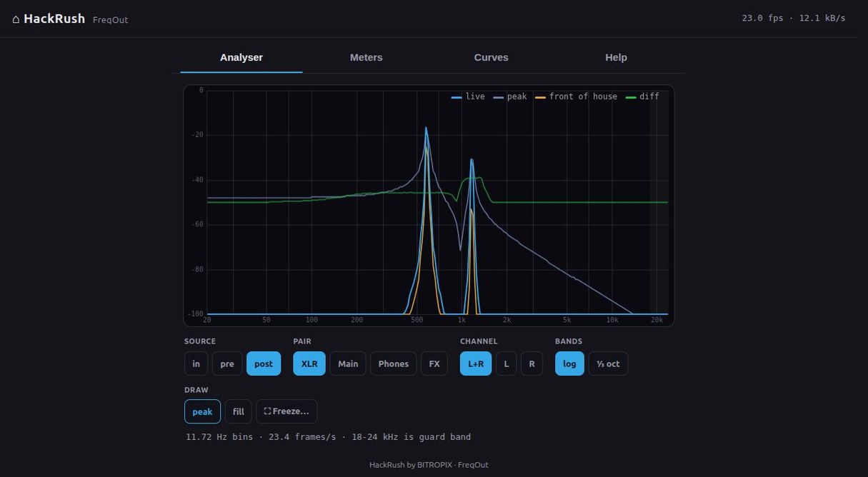Click the 20k frequency axis label

pyautogui.click(x=657, y=320)
